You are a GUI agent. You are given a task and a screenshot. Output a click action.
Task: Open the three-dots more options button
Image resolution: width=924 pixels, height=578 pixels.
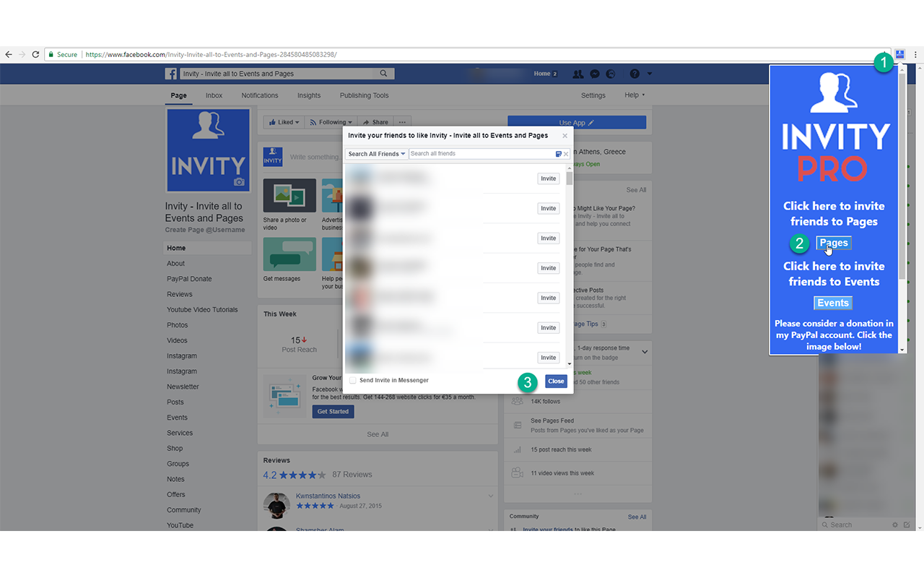pyautogui.click(x=403, y=122)
